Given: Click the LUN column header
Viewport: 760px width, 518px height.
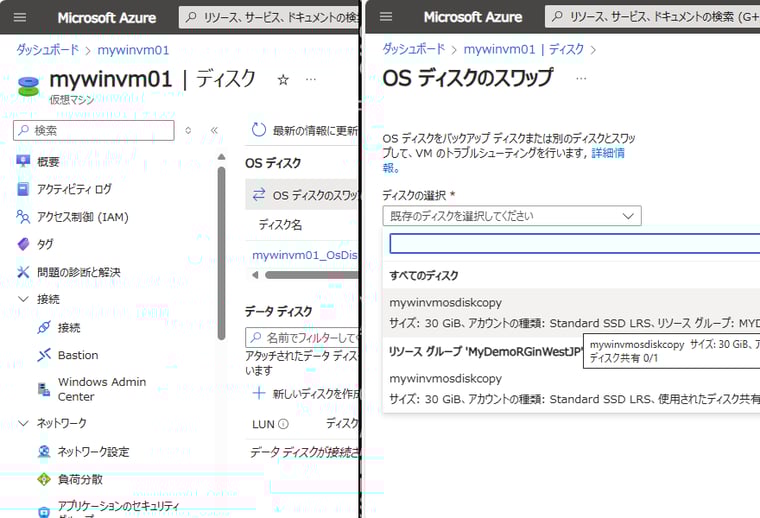Looking at the screenshot, I should coord(263,424).
